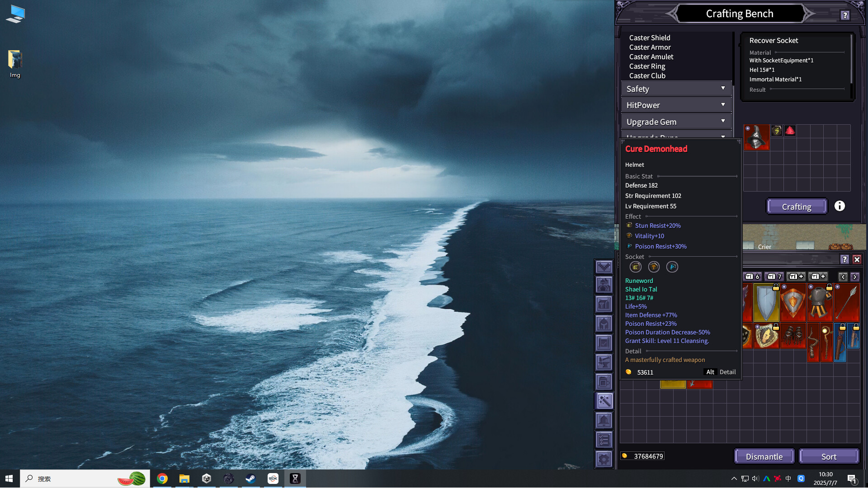Image resolution: width=868 pixels, height=488 pixels.
Task: Click the checklist icon in the sidebar
Action: pos(604,440)
